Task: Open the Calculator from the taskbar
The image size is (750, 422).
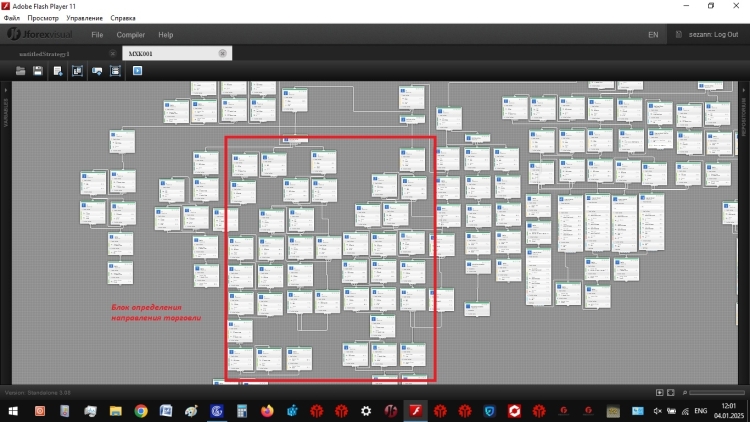Action: click(x=242, y=411)
